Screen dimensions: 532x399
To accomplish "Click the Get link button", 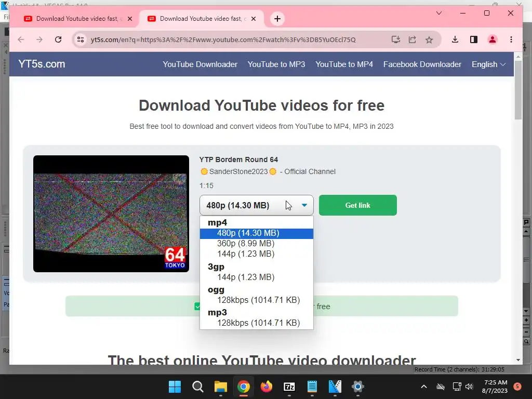I will (x=357, y=205).
